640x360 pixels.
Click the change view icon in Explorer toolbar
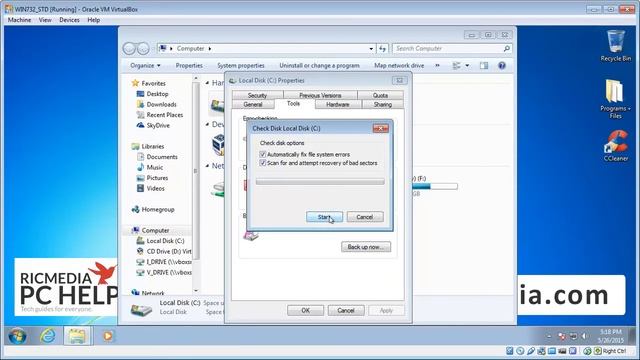[x=456, y=65]
